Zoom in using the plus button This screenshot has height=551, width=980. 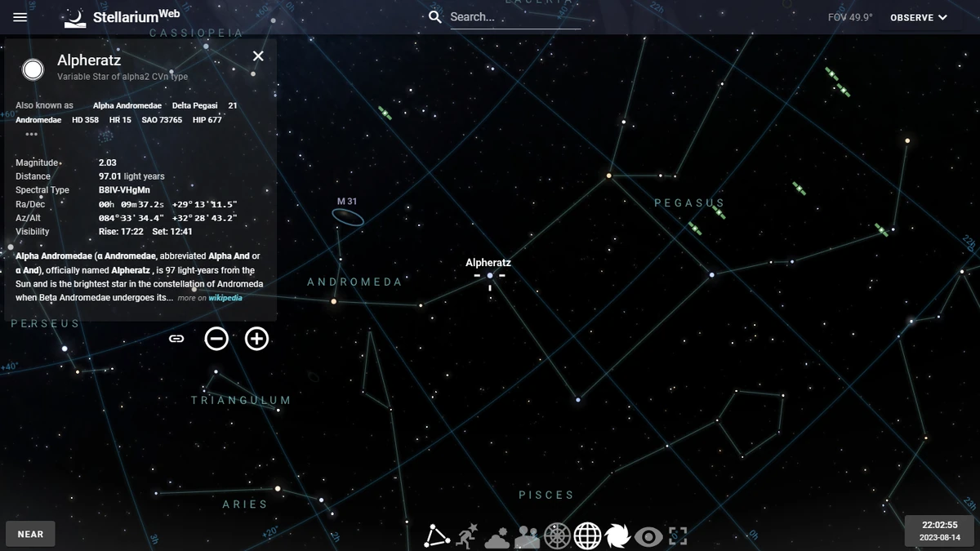(x=256, y=338)
